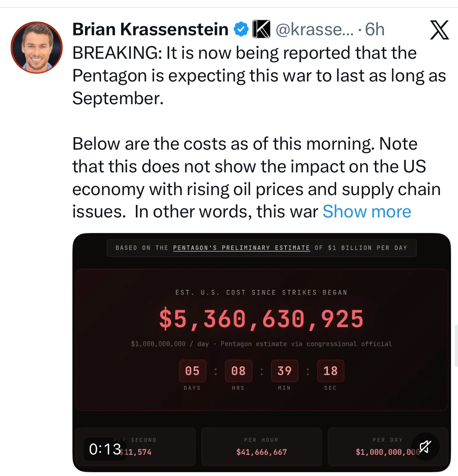Click the 08 hours counter box
This screenshot has width=458, height=476.
click(238, 371)
